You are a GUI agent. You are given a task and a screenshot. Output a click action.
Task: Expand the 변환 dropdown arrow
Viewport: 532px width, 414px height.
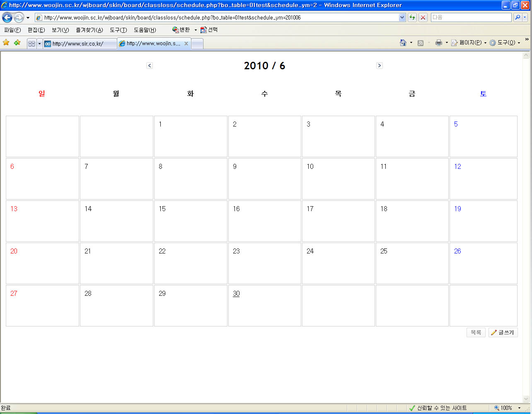[x=196, y=30]
